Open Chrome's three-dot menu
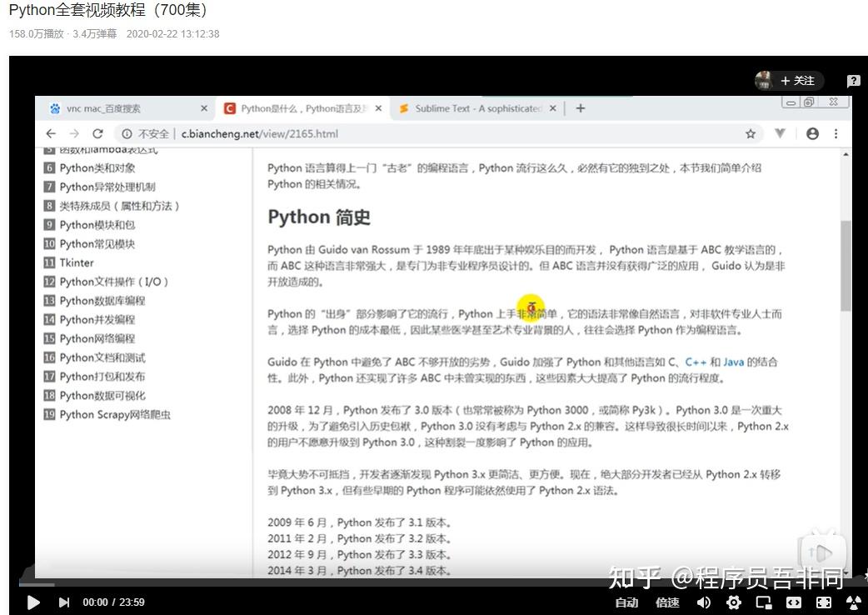This screenshot has width=868, height=615. (836, 133)
